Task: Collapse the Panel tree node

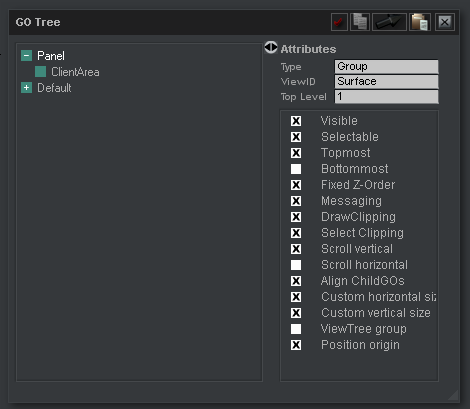Action: (26, 55)
